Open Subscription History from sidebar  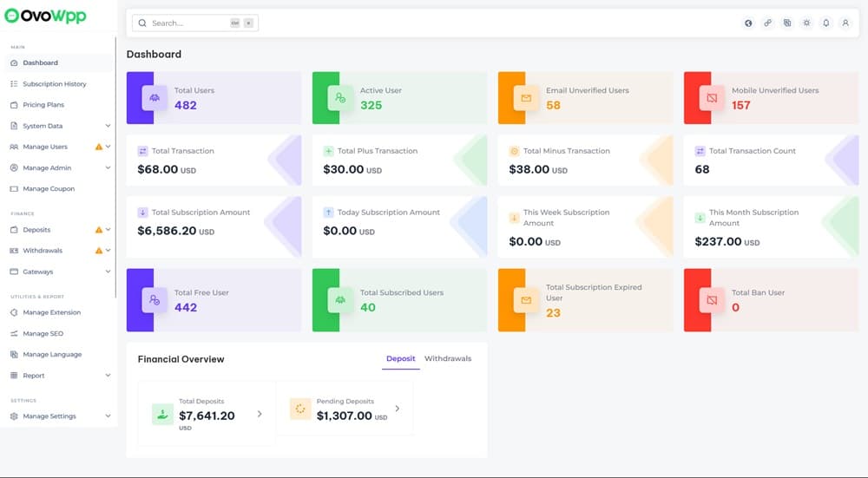point(55,84)
